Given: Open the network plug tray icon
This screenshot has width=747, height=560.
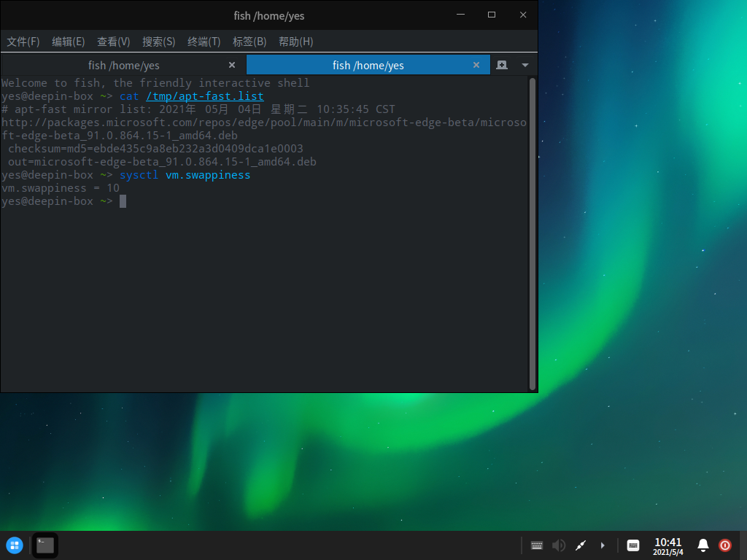Looking at the screenshot, I should (581, 545).
